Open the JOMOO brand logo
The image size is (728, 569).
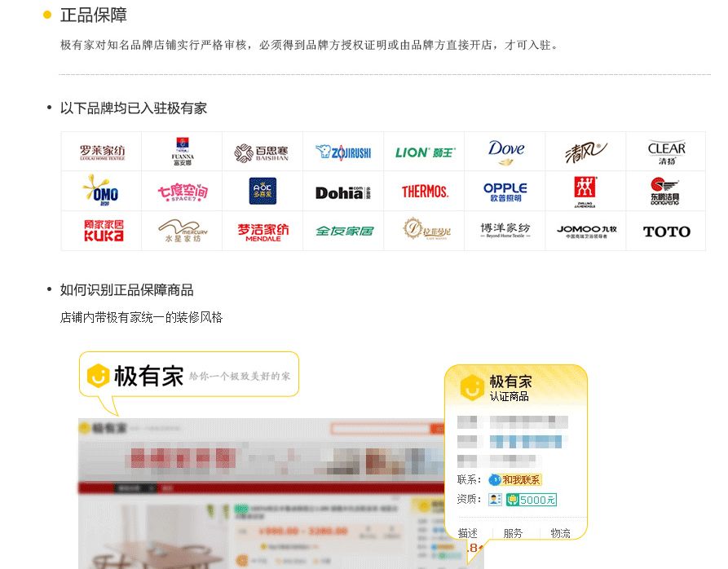coord(586,232)
